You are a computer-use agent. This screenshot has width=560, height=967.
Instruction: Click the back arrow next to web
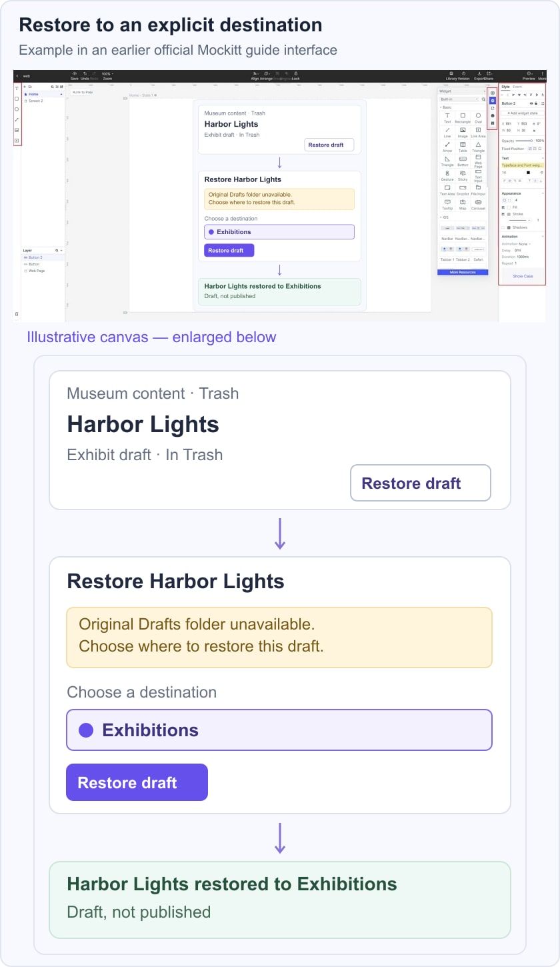coord(17,76)
